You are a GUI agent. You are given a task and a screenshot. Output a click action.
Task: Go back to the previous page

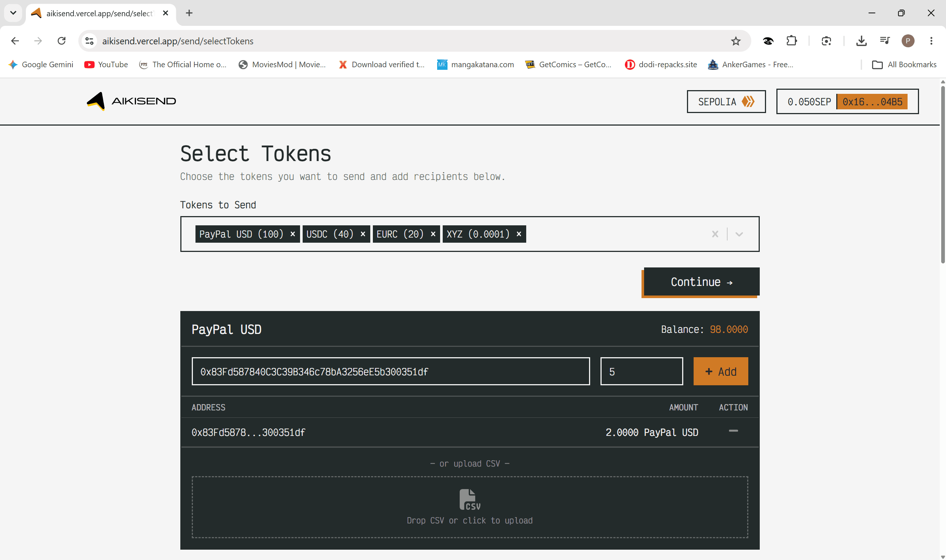point(15,41)
